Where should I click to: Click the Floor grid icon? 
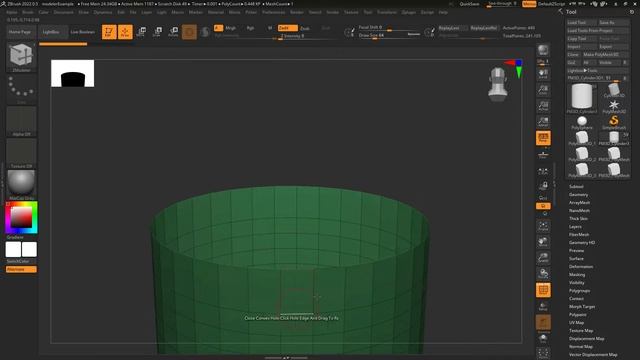[x=543, y=154]
